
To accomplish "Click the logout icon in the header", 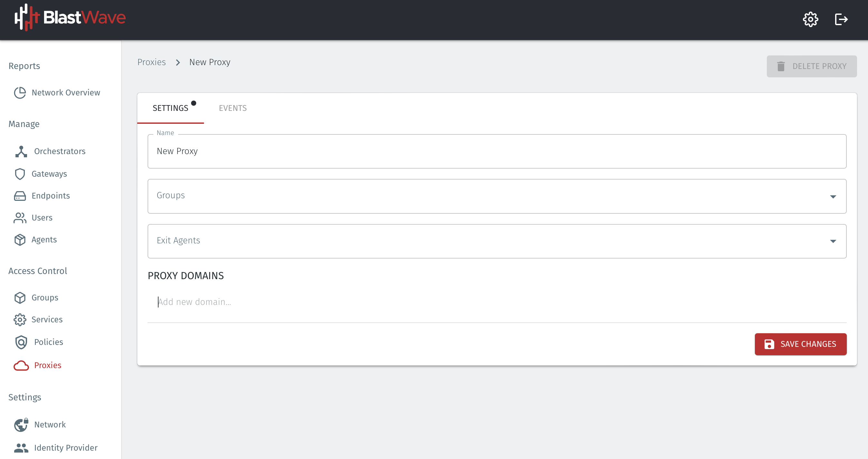I will click(x=841, y=19).
